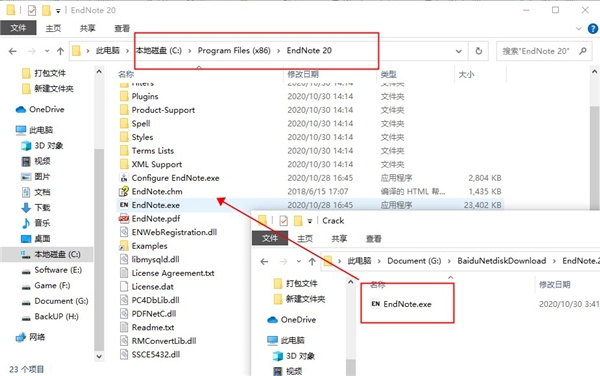The width and height of the screenshot is (600, 376).
Task: Select Configure EndNote.exe file icon
Action: (x=124, y=178)
